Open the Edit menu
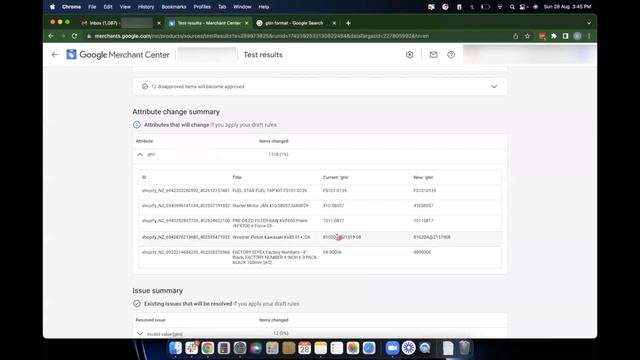Image resolution: width=640 pixels, height=360 pixels. click(x=108, y=7)
